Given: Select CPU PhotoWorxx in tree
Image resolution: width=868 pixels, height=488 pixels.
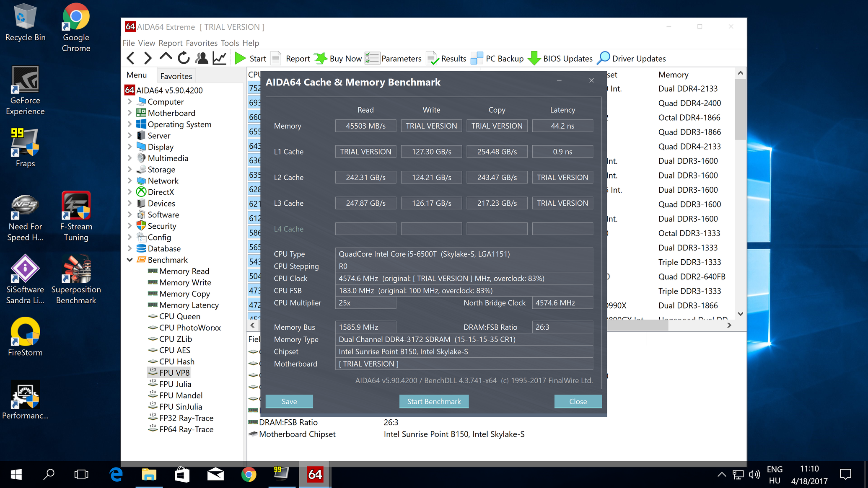Looking at the screenshot, I should 190,328.
